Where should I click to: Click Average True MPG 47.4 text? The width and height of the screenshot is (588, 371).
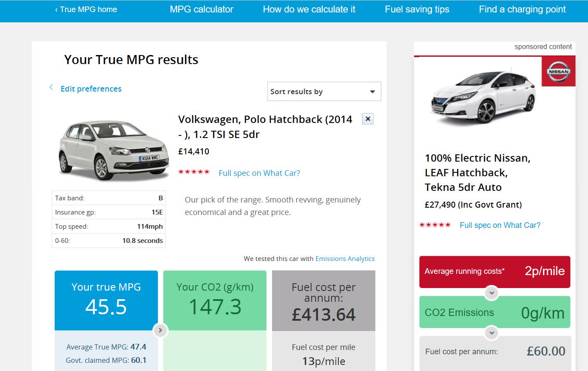pos(106,347)
